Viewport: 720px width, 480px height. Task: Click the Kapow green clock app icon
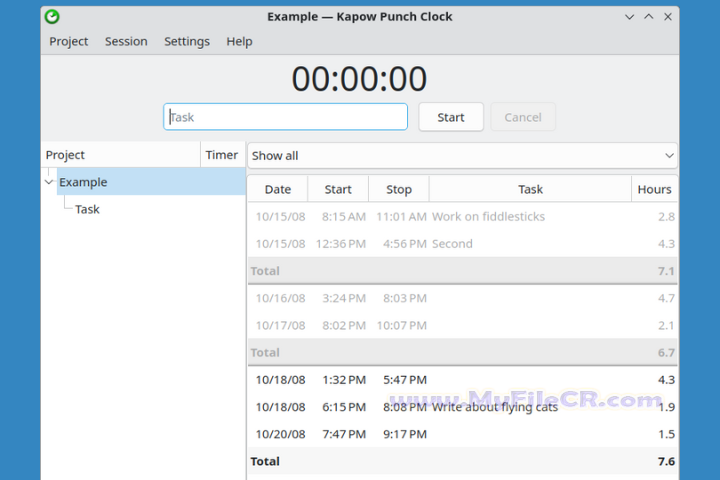52,17
